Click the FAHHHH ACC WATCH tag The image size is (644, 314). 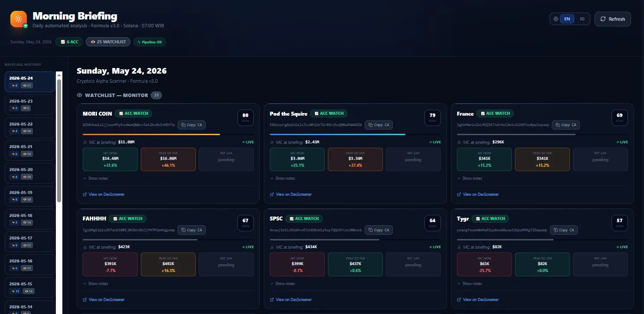127,219
